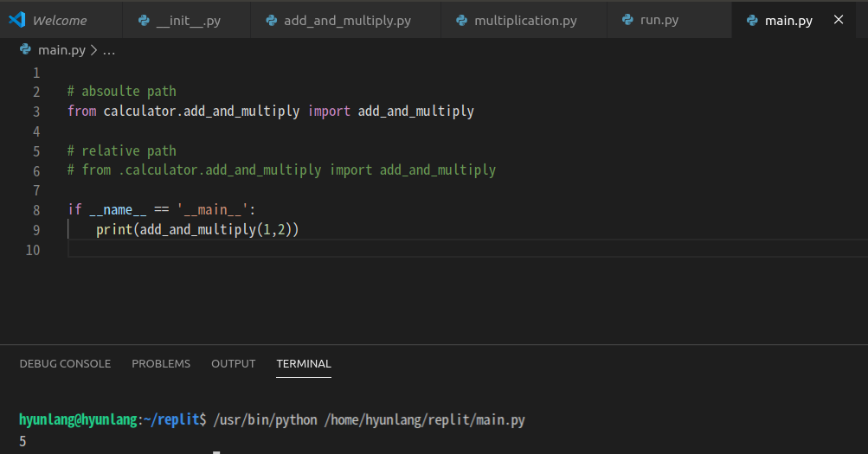Close the main.py tab
The width and height of the screenshot is (868, 454).
pos(839,20)
